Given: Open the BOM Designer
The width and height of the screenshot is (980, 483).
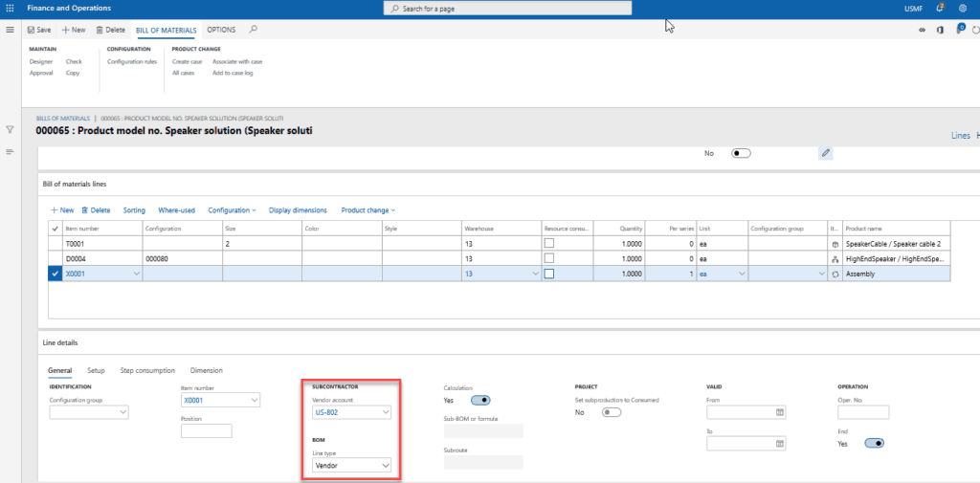Looking at the screenshot, I should (x=41, y=62).
